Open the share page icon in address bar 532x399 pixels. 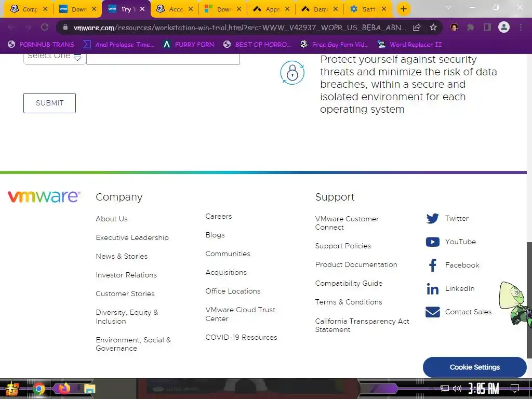pyautogui.click(x=417, y=28)
